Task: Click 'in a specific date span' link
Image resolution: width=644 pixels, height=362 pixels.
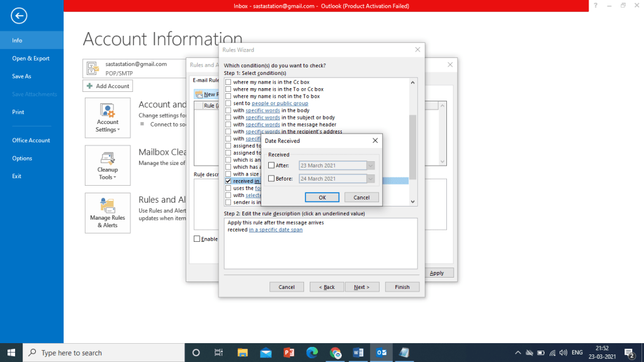Action: (276, 230)
